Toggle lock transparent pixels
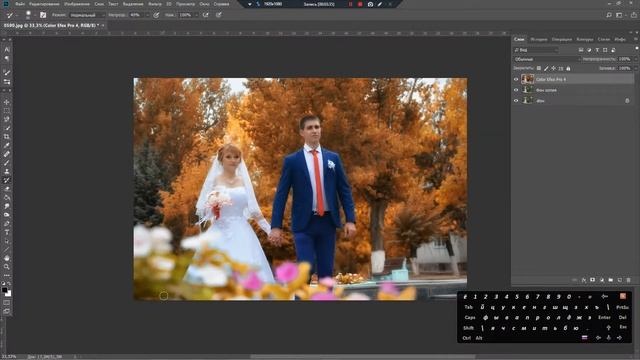This screenshot has height=360, width=640. point(539,68)
